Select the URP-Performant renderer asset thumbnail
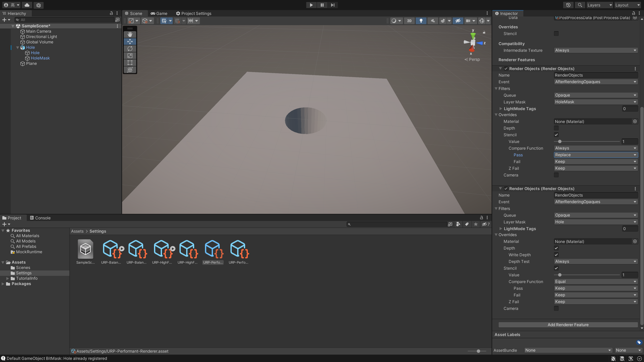 tap(213, 249)
